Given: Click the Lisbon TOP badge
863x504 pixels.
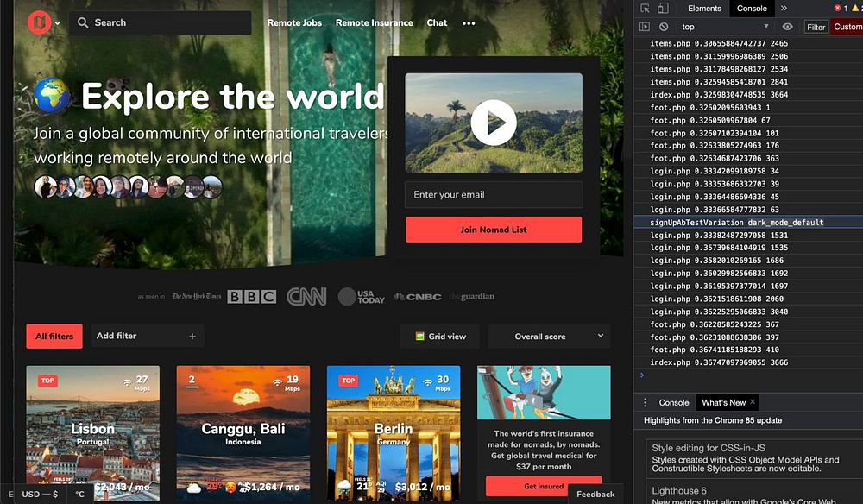Looking at the screenshot, I should pyautogui.click(x=47, y=381).
